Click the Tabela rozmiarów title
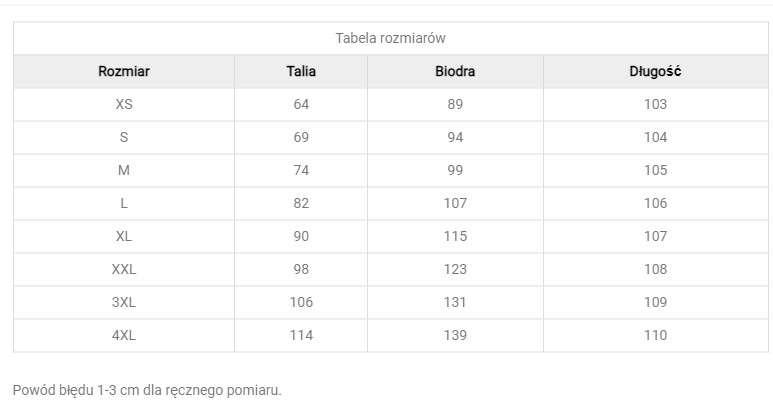 390,38
